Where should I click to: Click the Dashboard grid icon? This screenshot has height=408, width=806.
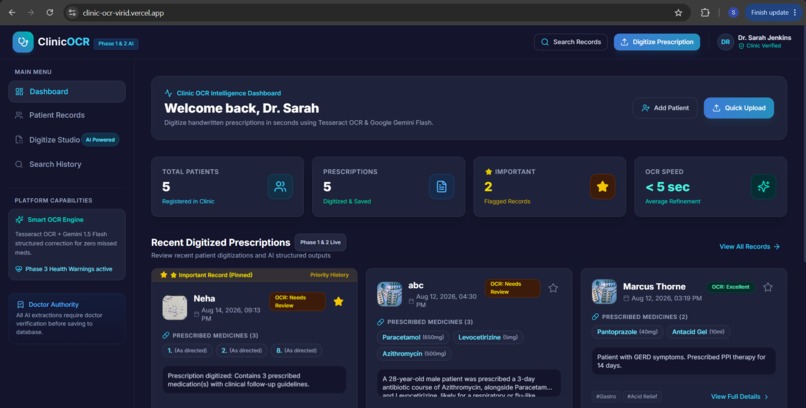coord(20,91)
